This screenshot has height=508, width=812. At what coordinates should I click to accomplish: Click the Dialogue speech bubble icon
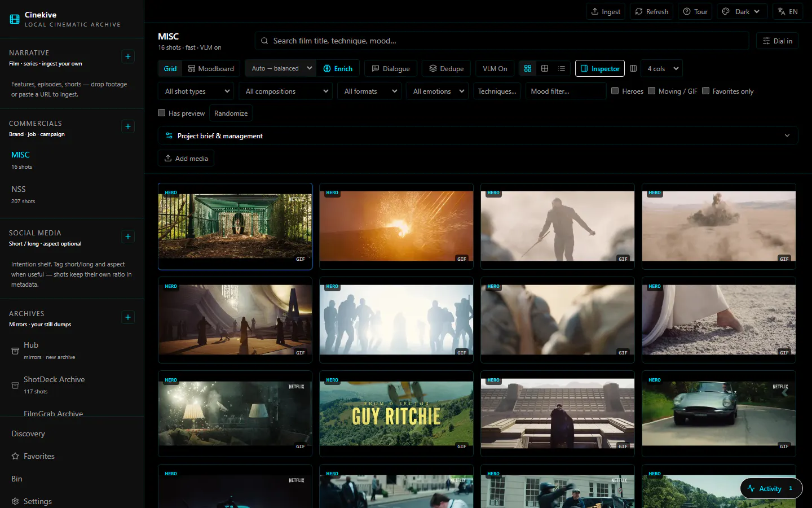pyautogui.click(x=376, y=68)
